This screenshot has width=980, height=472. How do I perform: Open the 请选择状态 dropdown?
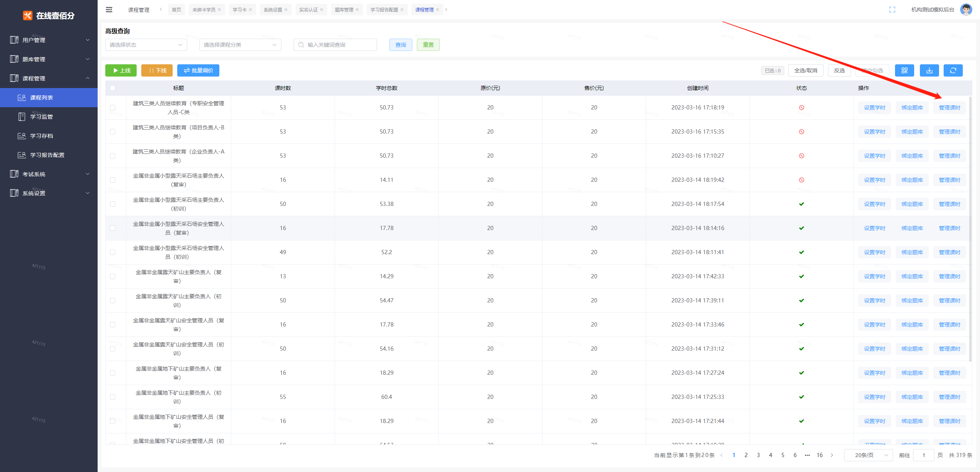pyautogui.click(x=146, y=45)
